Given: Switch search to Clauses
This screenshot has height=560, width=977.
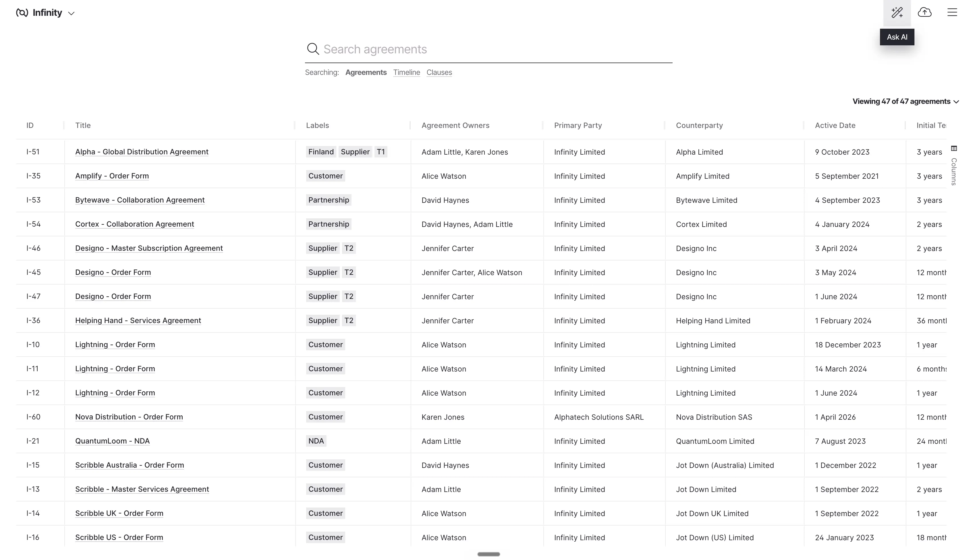Looking at the screenshot, I should point(439,72).
